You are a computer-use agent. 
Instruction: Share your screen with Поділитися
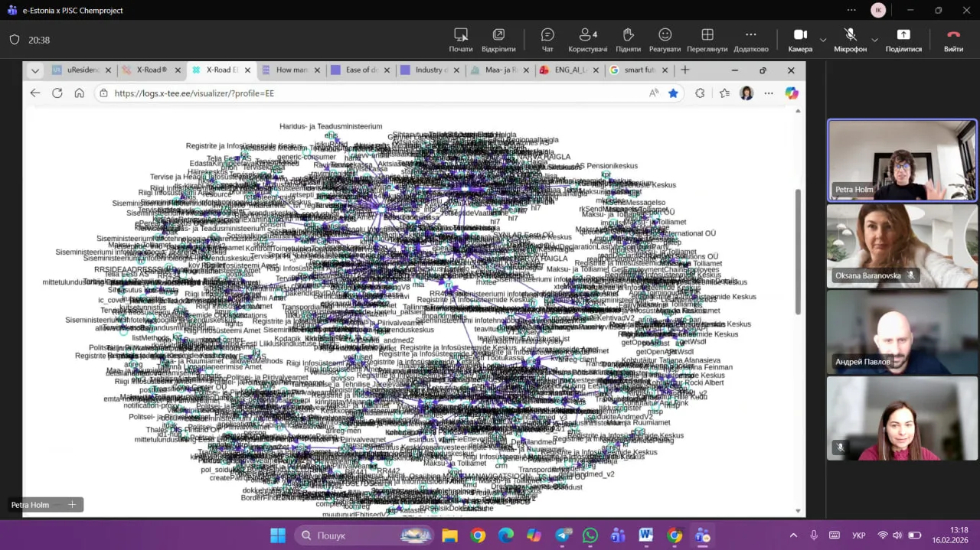click(903, 40)
